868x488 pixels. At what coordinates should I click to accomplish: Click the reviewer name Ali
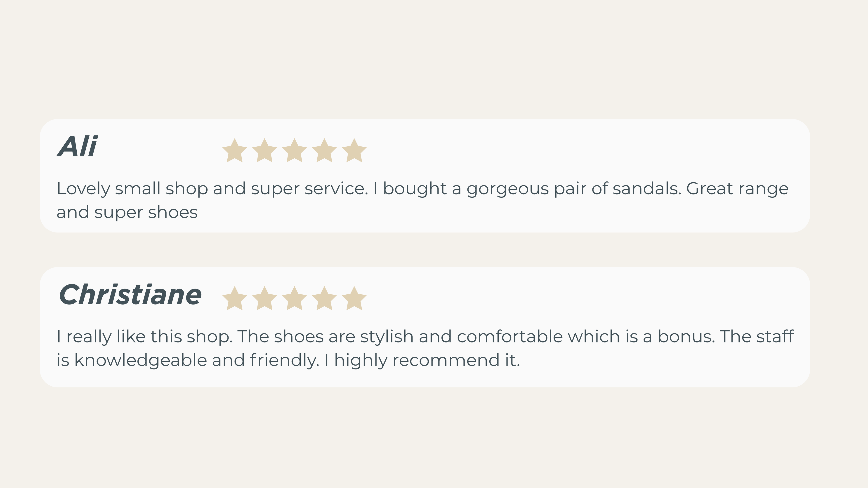tap(78, 146)
